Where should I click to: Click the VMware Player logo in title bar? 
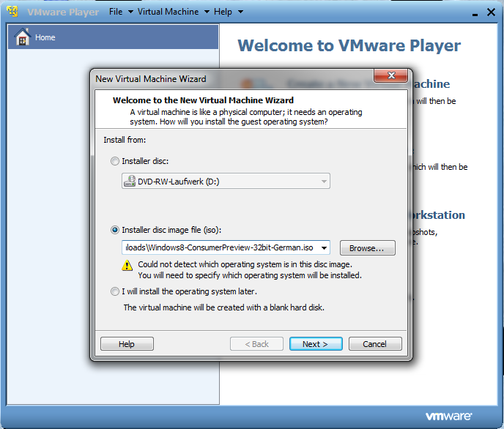coord(12,12)
